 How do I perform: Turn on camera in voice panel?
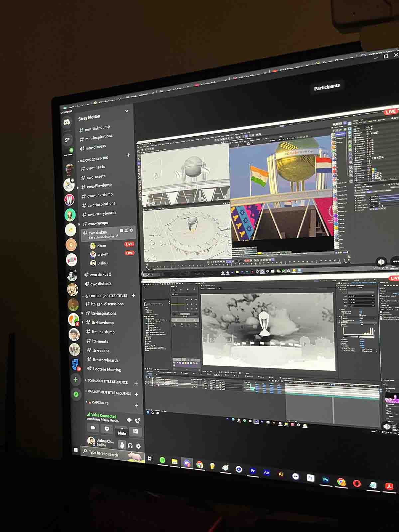(93, 428)
